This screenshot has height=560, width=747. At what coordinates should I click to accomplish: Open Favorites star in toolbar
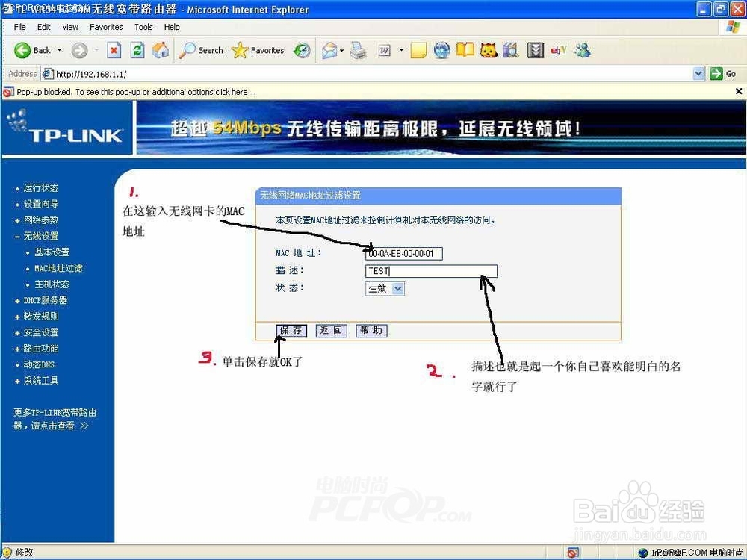(258, 50)
